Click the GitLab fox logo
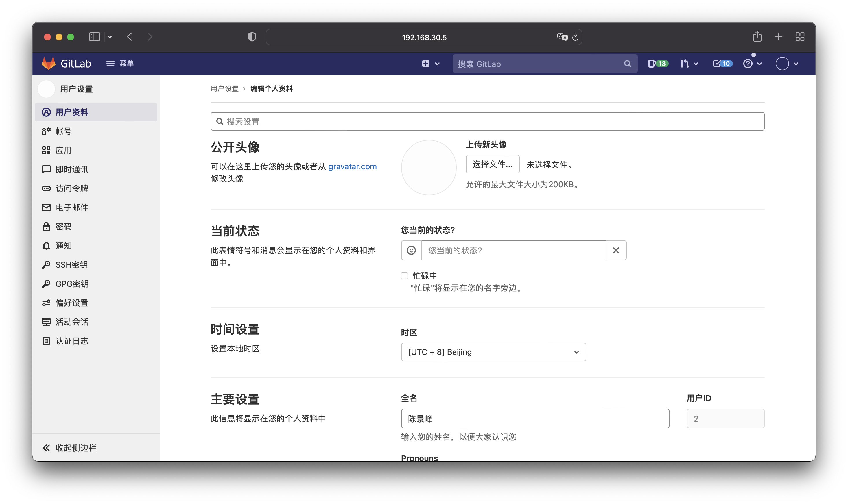Image resolution: width=848 pixels, height=504 pixels. [x=49, y=64]
